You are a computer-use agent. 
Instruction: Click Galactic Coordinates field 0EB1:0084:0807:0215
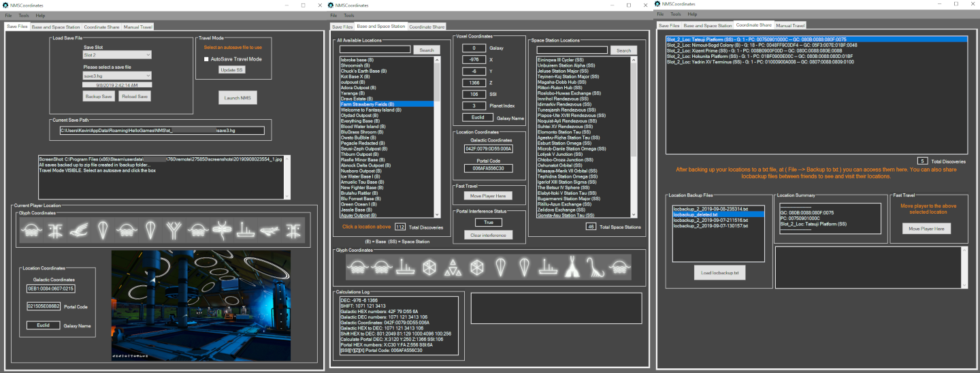[51, 289]
